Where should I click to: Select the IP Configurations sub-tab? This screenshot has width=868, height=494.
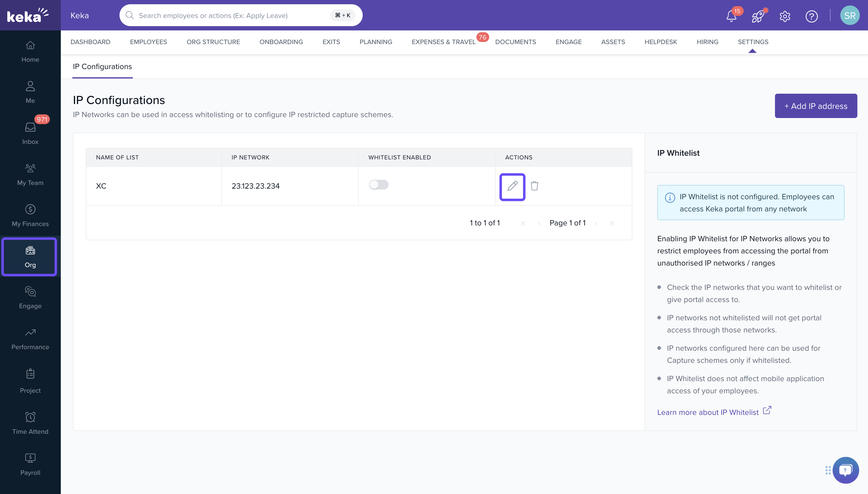(102, 67)
